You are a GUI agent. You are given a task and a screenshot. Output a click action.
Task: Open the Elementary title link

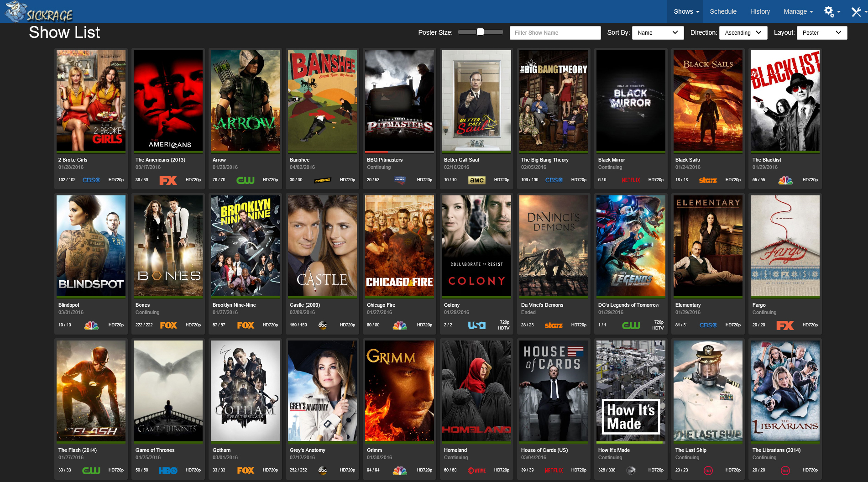[688, 305]
